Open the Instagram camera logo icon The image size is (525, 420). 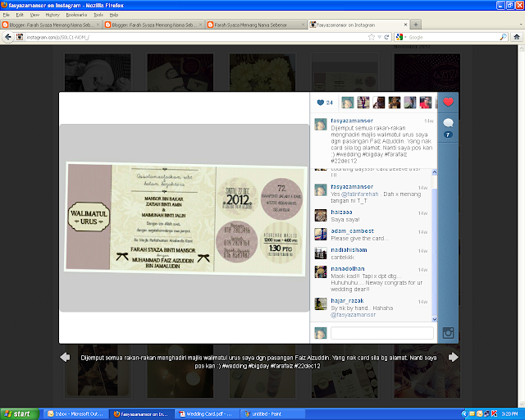tap(448, 333)
